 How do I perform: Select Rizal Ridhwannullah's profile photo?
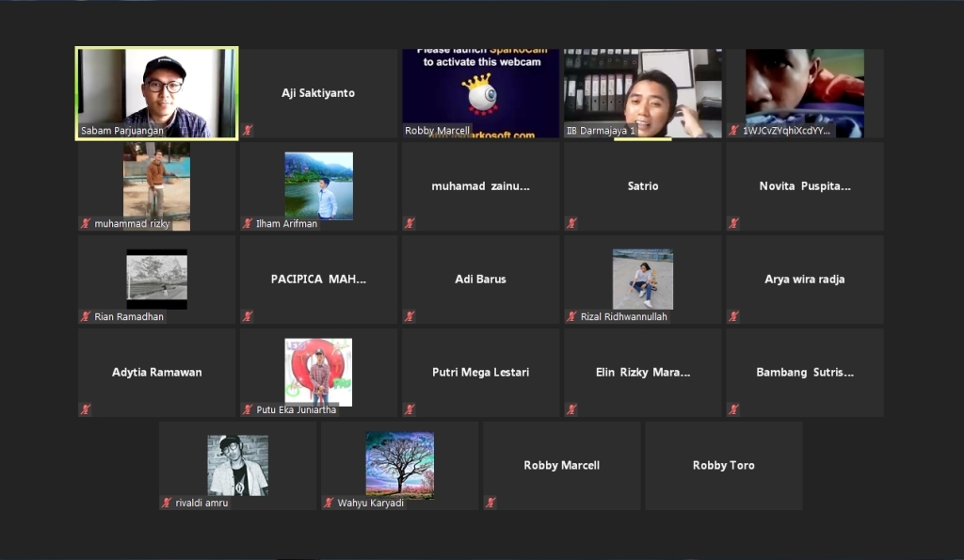coord(642,280)
